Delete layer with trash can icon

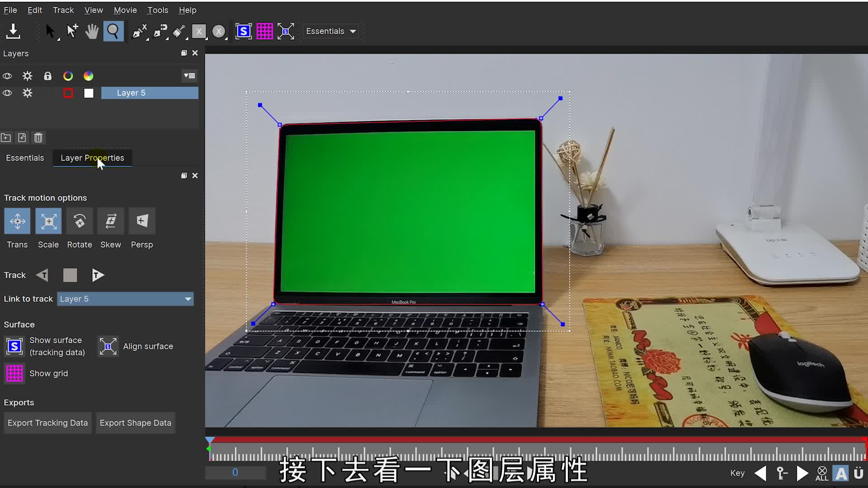coord(38,138)
